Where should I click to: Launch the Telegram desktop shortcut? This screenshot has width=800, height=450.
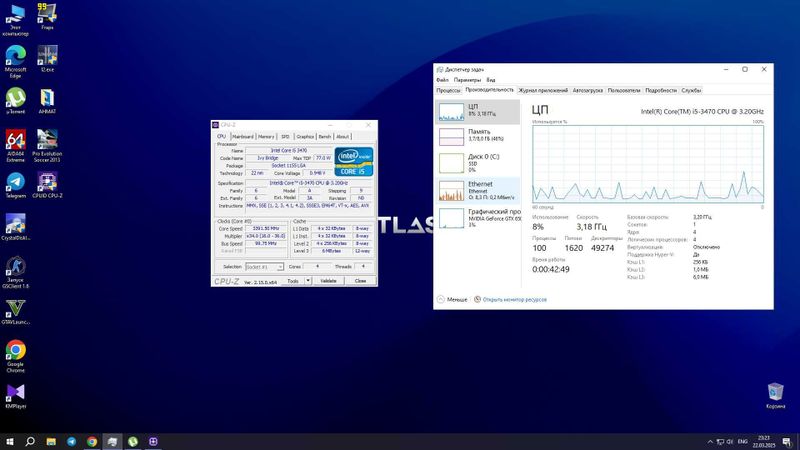click(15, 185)
